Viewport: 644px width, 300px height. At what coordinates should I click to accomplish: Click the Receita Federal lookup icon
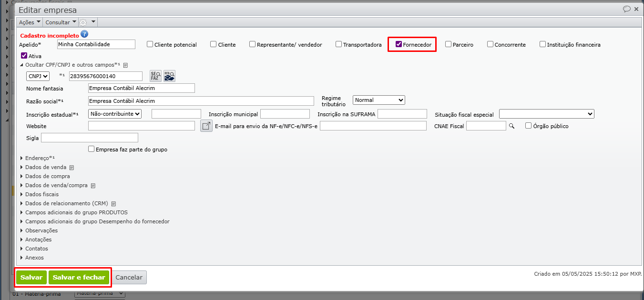170,76
